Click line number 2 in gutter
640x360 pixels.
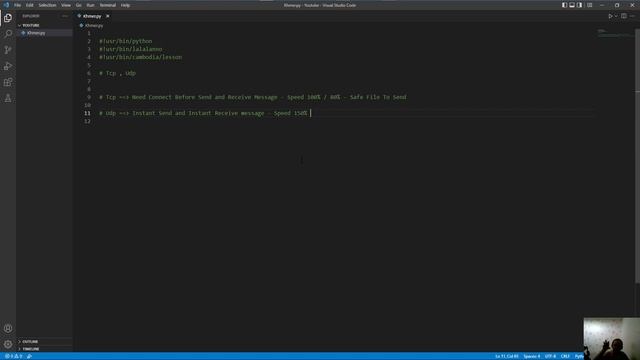[x=89, y=42]
